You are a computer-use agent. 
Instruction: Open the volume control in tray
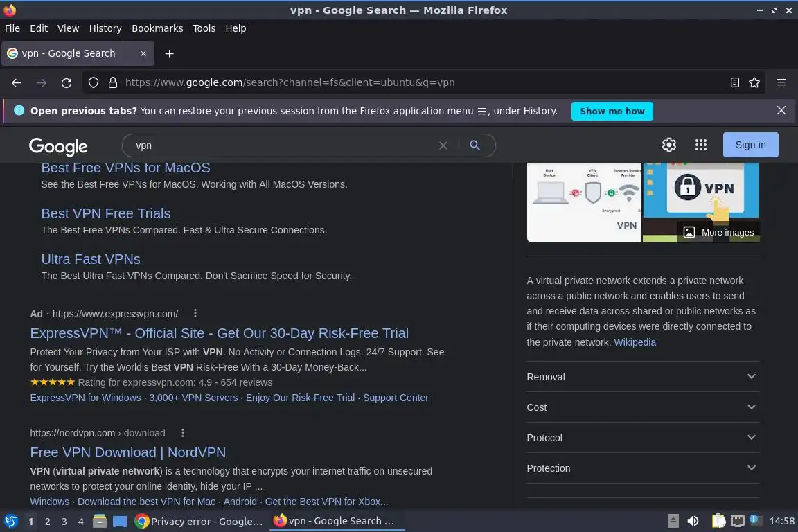pos(693,522)
